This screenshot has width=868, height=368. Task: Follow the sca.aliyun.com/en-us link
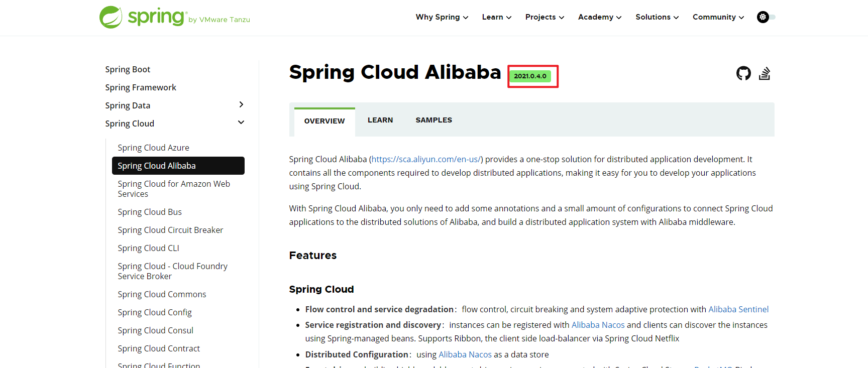[x=426, y=159]
